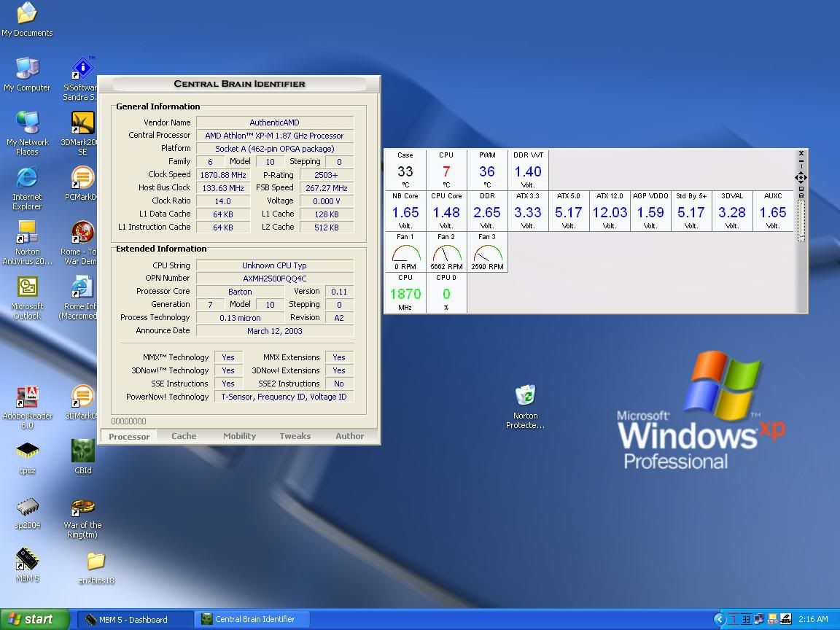The height and width of the screenshot is (630, 840).
Task: Click the OPN Number field
Action: point(274,279)
